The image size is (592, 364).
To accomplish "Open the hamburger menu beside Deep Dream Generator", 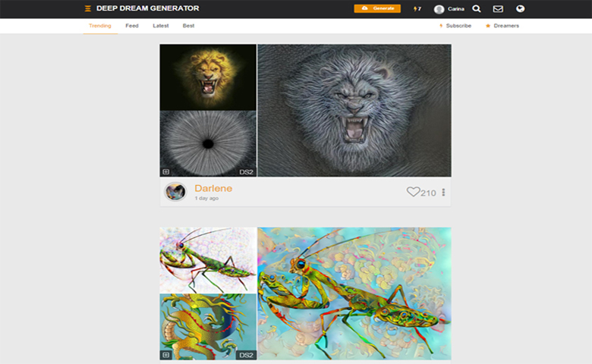I will click(87, 8).
